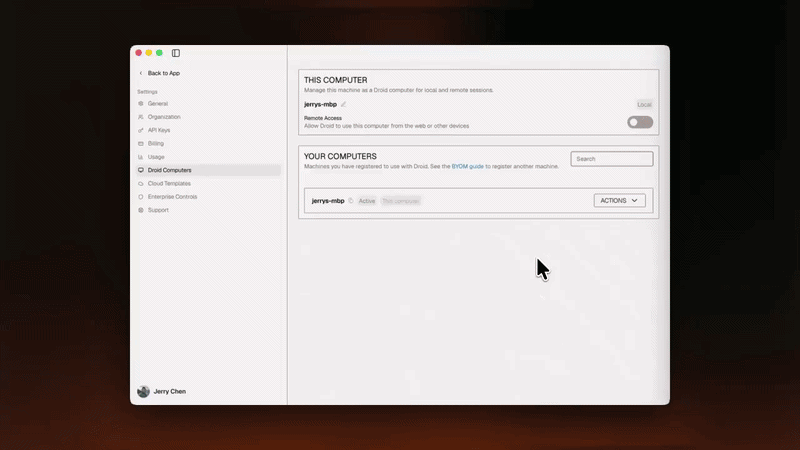Click jerrys-mbp name in Your Computers list

[328, 201]
